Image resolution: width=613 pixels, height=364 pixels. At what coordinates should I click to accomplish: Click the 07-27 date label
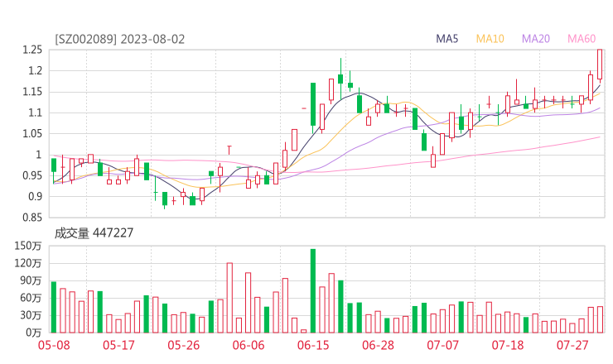(x=572, y=346)
